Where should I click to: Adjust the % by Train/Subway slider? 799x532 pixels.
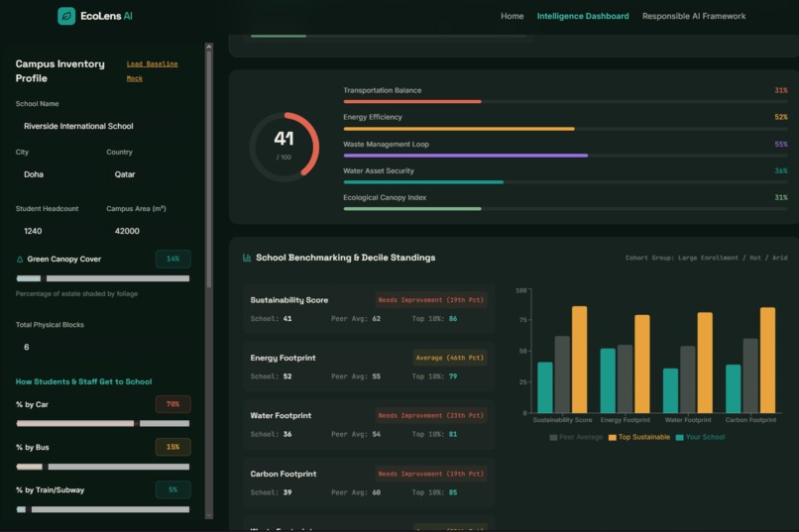point(103,509)
